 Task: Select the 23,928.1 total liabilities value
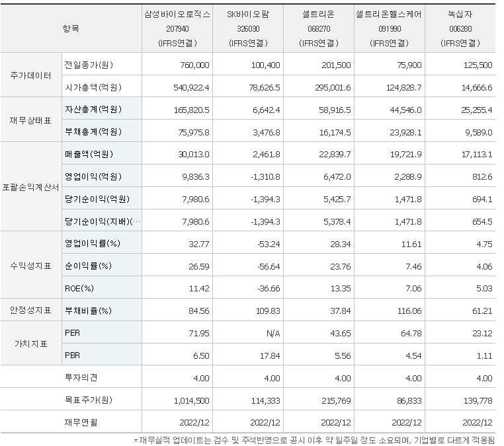(x=405, y=133)
